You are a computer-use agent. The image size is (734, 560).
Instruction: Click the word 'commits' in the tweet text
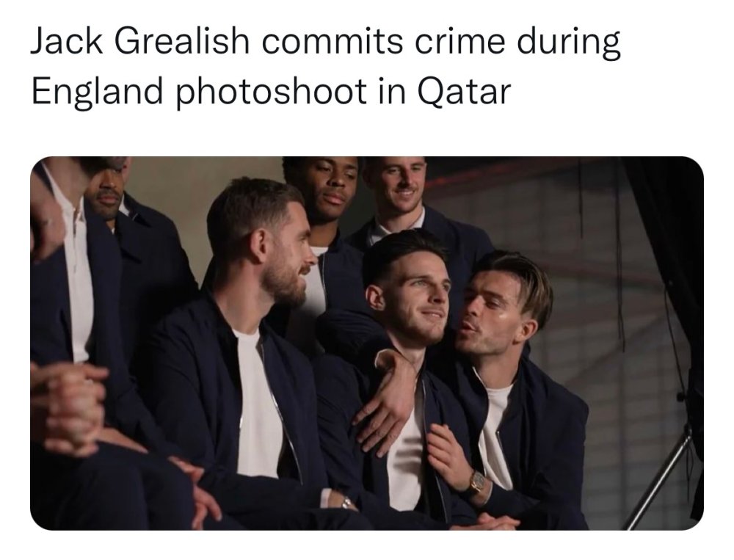[333, 41]
